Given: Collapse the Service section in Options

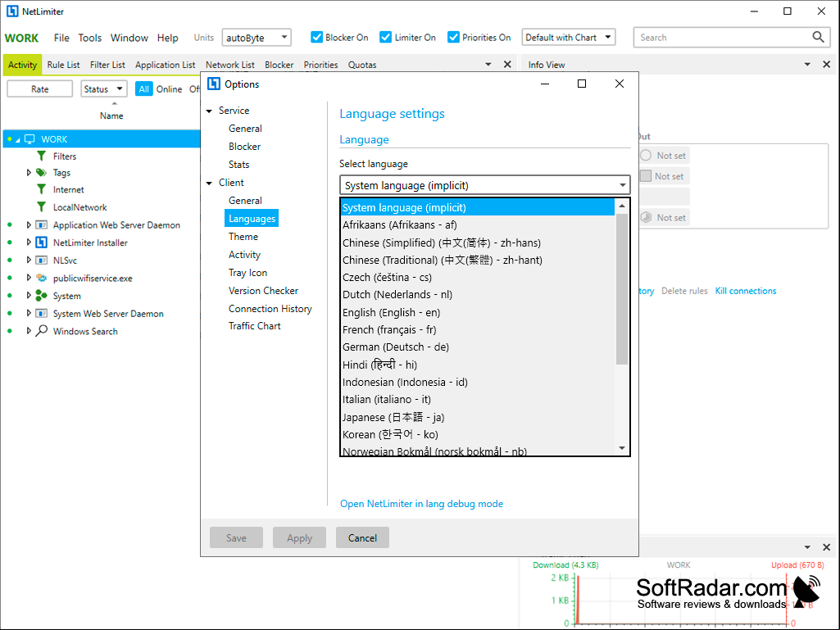Looking at the screenshot, I should [210, 111].
